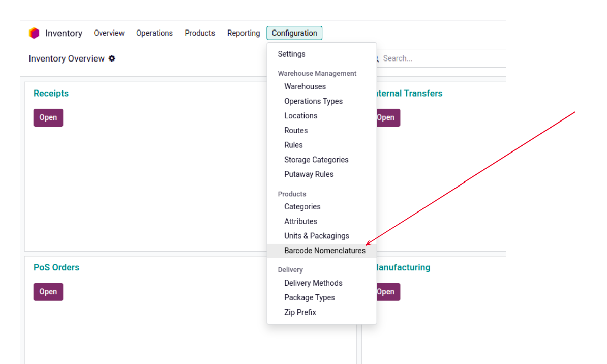Select Delivery Methods entry
607x364 pixels.
click(x=313, y=283)
